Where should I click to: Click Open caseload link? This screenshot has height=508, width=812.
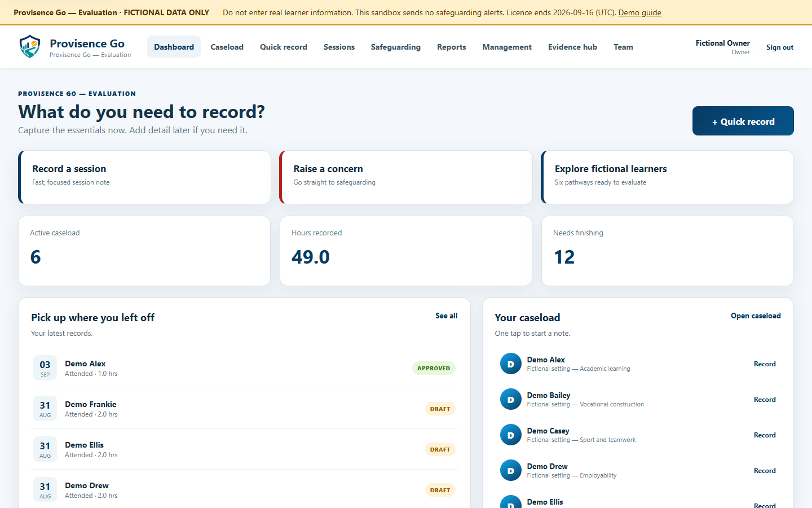click(x=756, y=316)
